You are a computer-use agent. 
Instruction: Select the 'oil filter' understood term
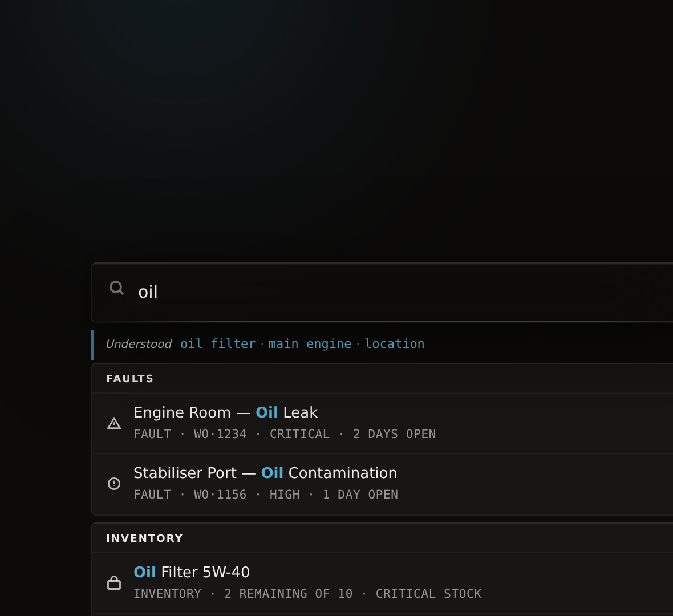click(217, 343)
